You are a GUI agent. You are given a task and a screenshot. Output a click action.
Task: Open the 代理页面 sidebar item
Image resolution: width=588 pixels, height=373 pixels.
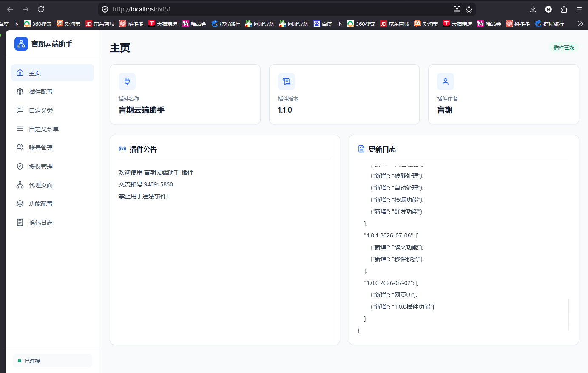[x=52, y=185]
